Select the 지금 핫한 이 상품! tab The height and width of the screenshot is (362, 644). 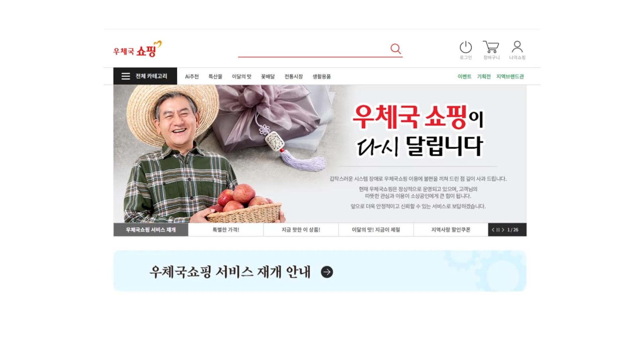(301, 230)
